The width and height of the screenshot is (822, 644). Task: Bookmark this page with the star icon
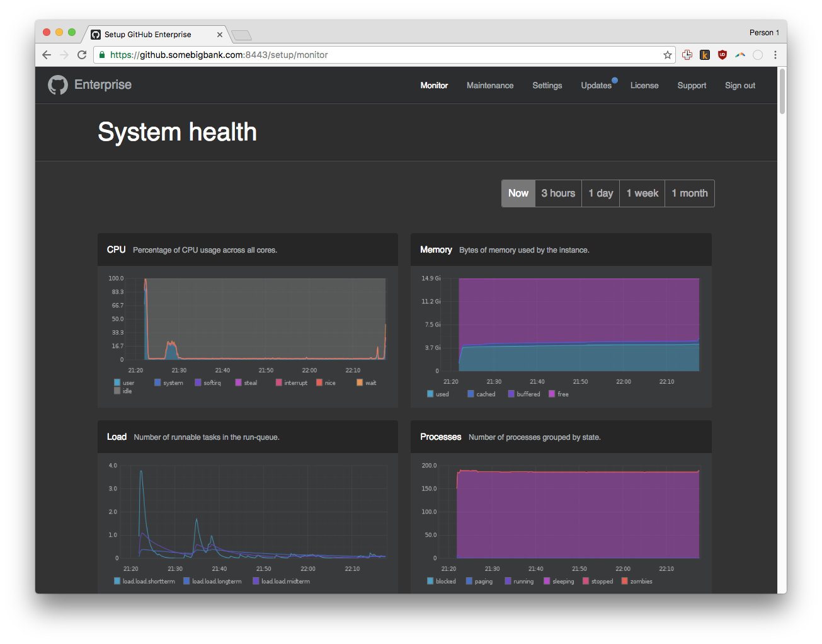pos(668,55)
